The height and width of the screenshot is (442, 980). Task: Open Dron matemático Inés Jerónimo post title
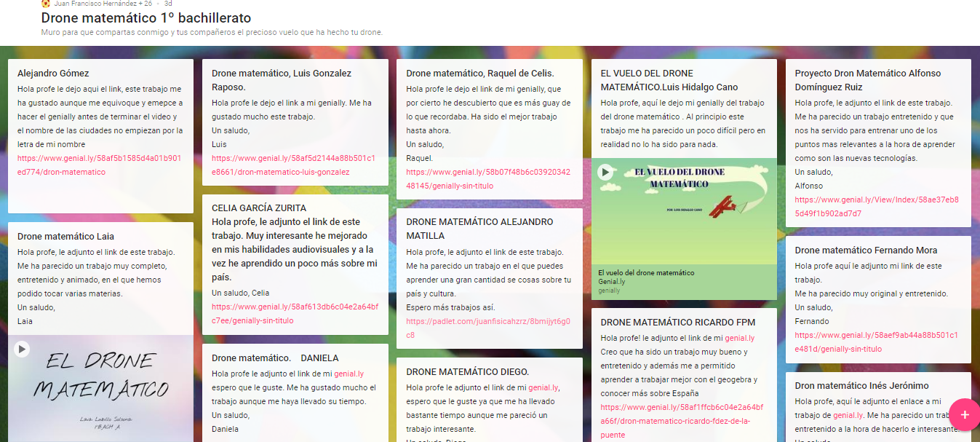(862, 386)
